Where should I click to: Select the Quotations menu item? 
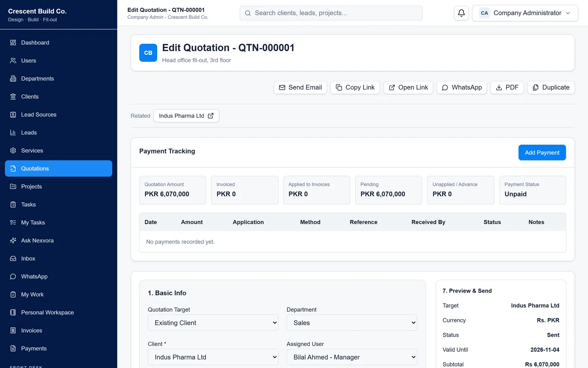click(58, 169)
